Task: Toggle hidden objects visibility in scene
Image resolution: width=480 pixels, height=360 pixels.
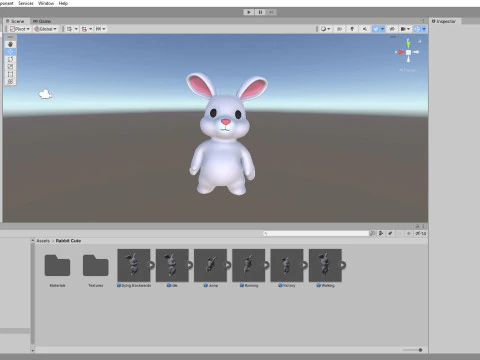Action: click(392, 29)
